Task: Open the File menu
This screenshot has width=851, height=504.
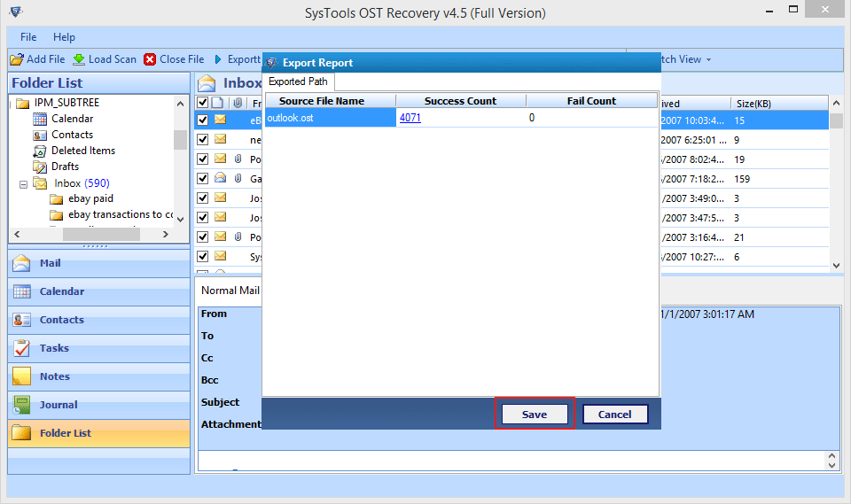Action: (28, 37)
